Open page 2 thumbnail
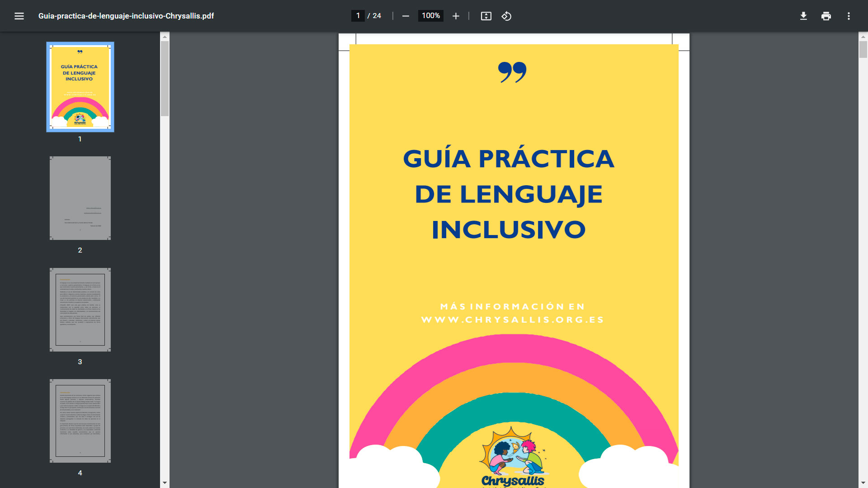This screenshot has width=868, height=488. [x=80, y=198]
